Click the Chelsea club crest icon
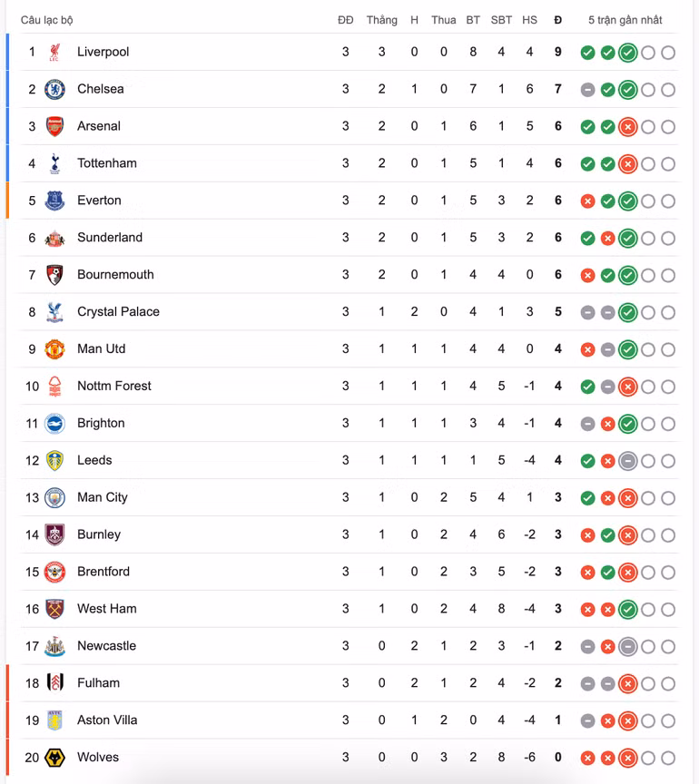 click(x=55, y=89)
